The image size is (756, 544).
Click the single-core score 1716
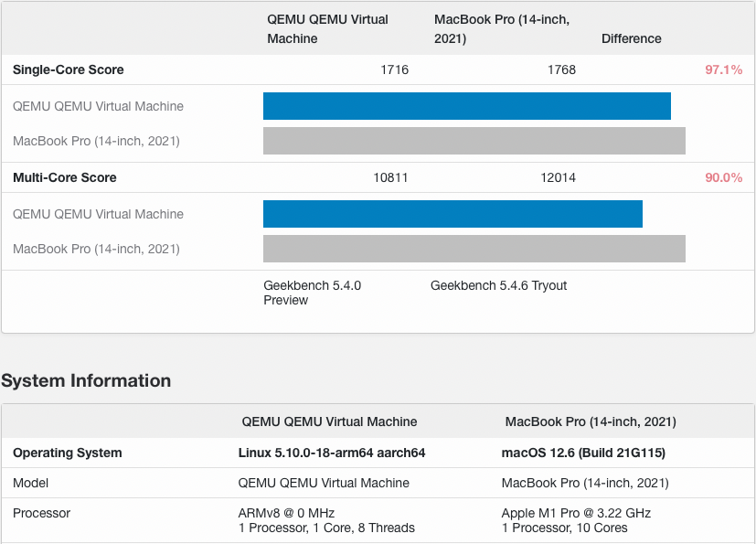[x=394, y=69]
